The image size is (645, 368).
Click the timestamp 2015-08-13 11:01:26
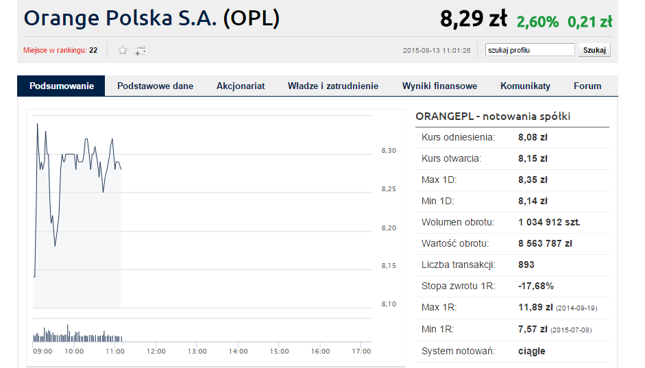coord(436,50)
